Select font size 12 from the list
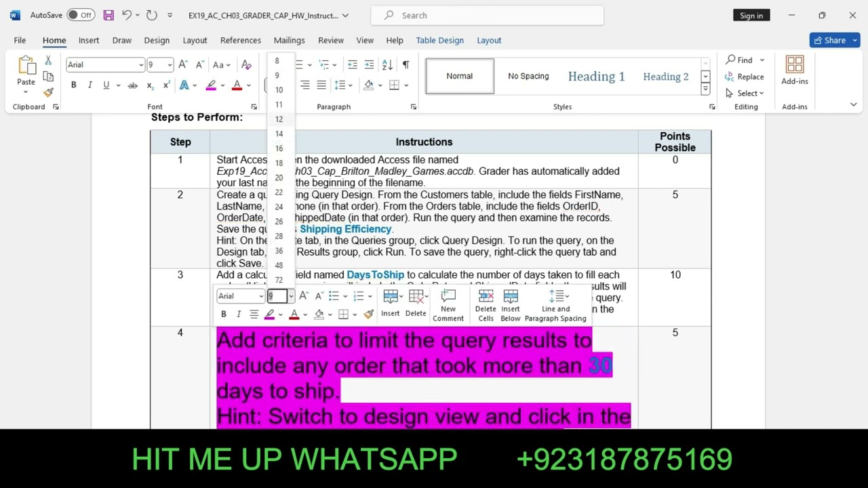The image size is (868, 488). [279, 119]
